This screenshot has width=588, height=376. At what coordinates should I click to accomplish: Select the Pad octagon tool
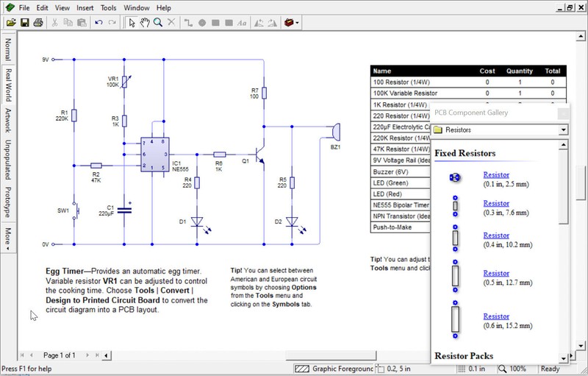pos(201,23)
